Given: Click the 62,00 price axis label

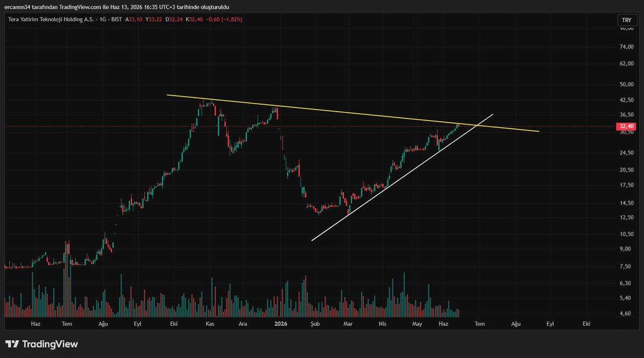Looking at the screenshot, I should coord(627,63).
